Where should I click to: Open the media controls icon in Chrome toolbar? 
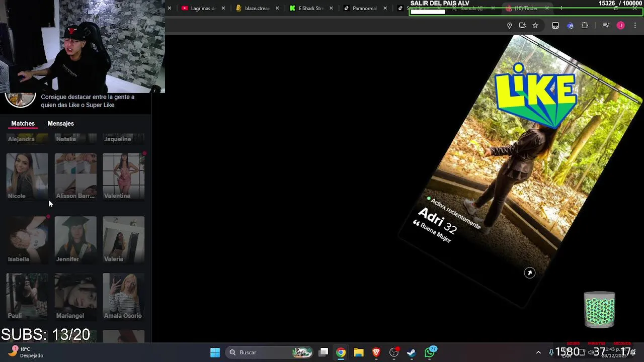point(606,26)
